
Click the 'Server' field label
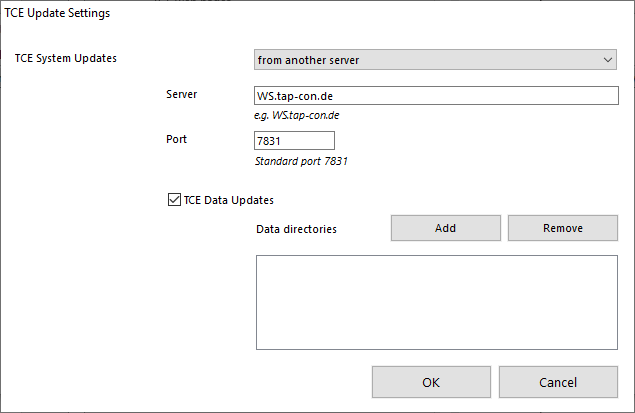tap(182, 94)
